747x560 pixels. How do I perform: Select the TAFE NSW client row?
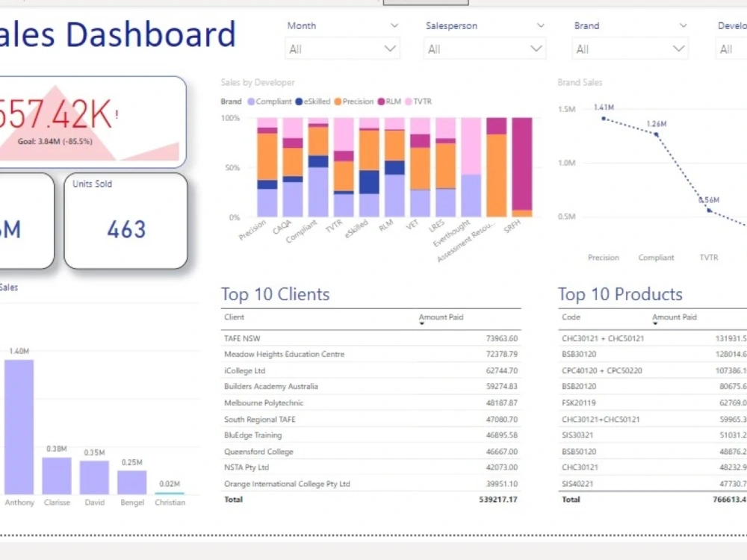coord(242,337)
